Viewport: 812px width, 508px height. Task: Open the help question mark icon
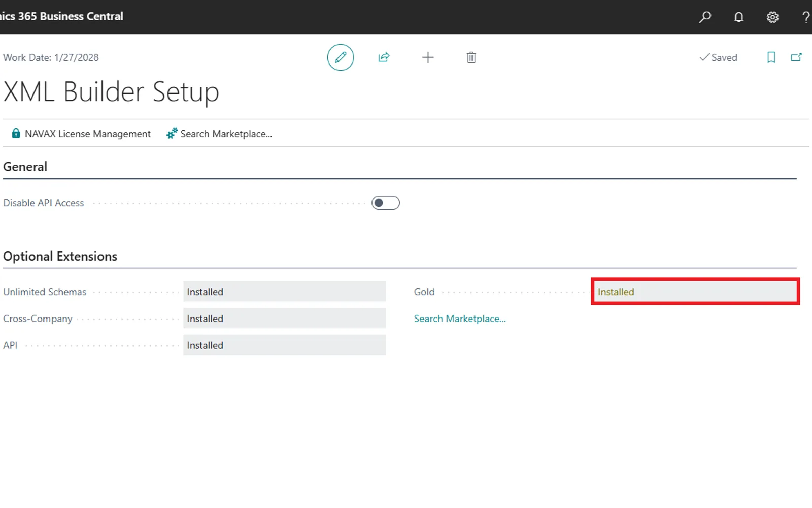click(806, 17)
